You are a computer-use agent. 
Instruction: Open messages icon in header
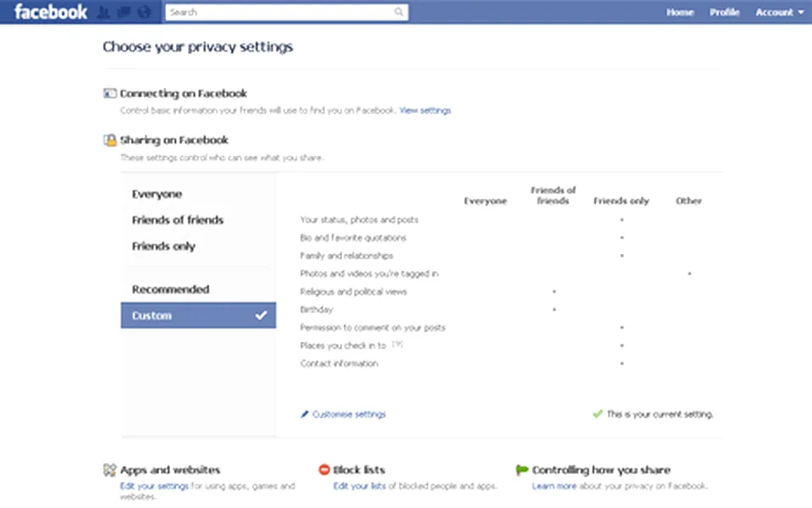124,13
